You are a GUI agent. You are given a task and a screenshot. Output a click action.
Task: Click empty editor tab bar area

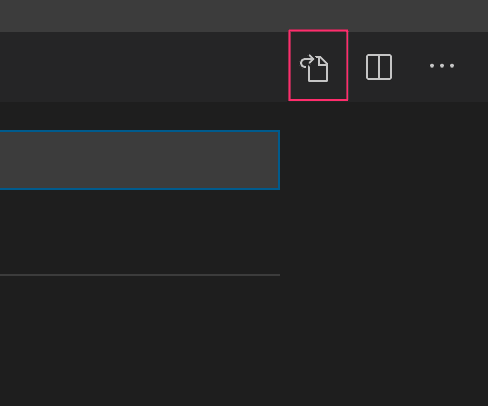coord(143,67)
